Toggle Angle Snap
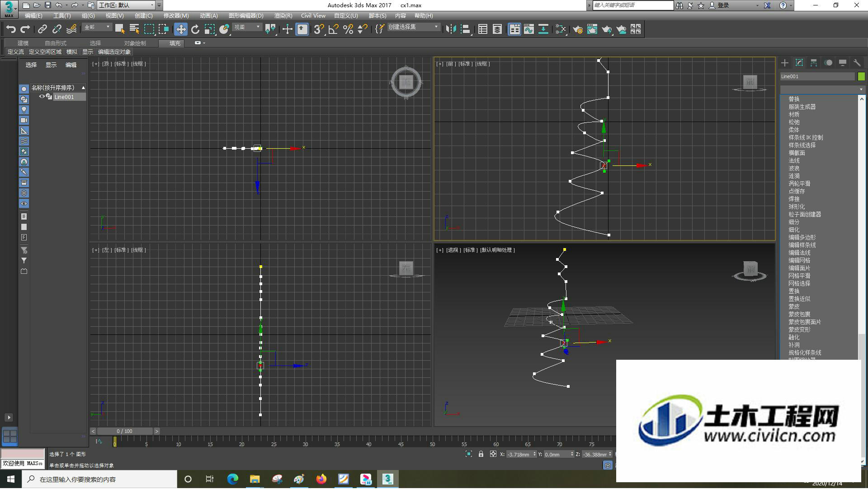Viewport: 868px width, 489px height. (x=334, y=29)
